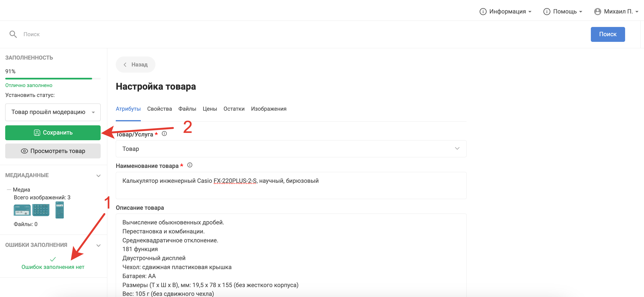
Task: Click the description line Двустрочный дисплей
Action: tap(154, 258)
